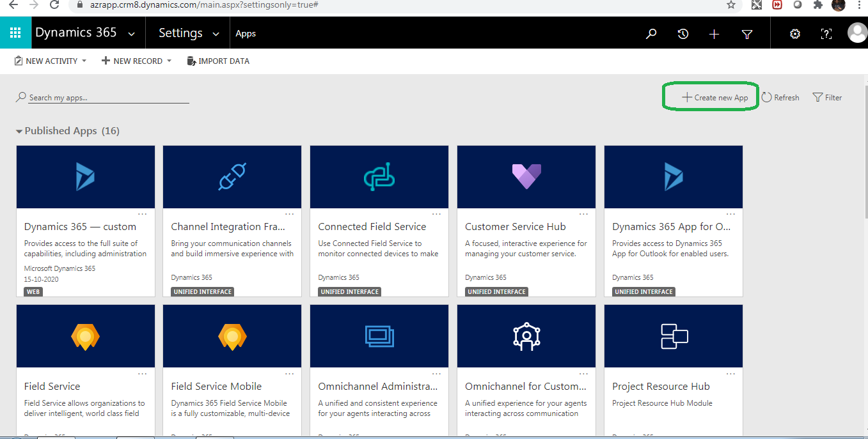Click the Field Service app title

52,387
